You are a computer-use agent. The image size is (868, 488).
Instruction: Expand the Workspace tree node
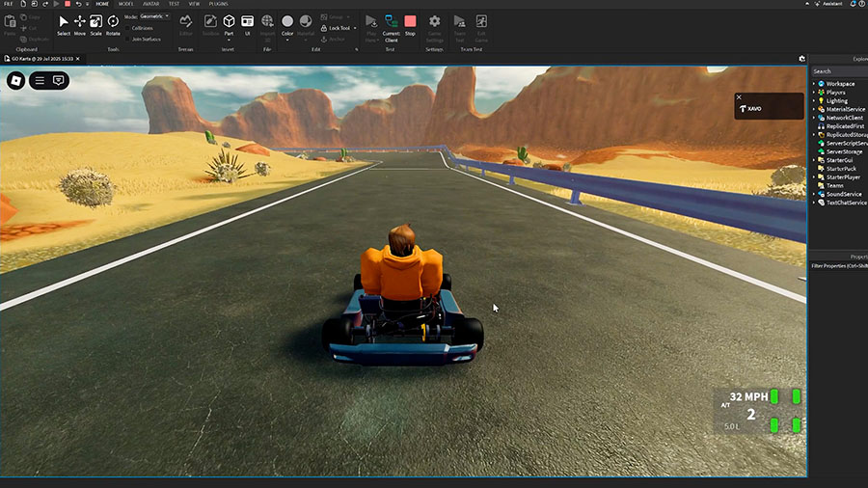click(814, 84)
